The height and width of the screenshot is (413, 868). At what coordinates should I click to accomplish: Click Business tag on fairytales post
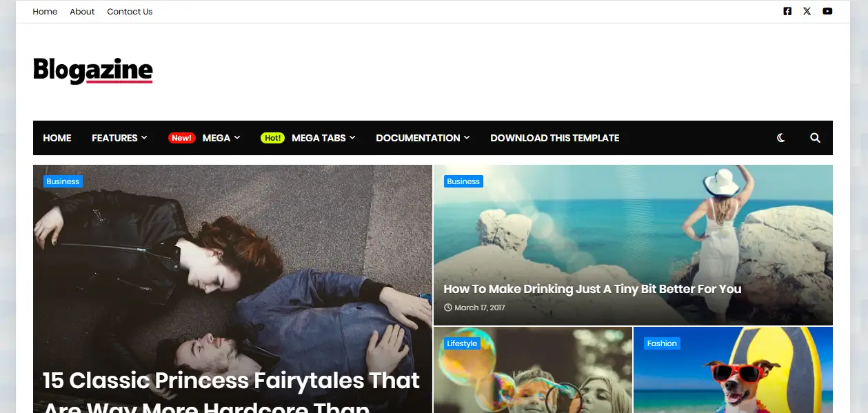(x=63, y=181)
